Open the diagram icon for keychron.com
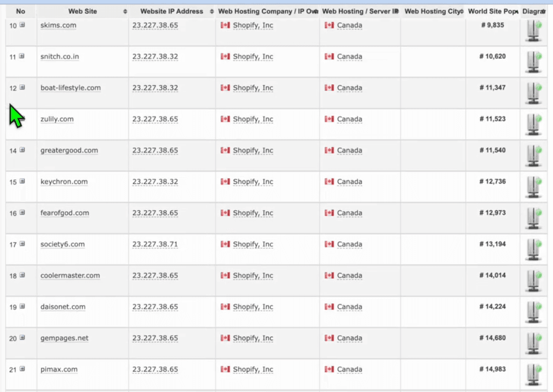 pyautogui.click(x=533, y=186)
